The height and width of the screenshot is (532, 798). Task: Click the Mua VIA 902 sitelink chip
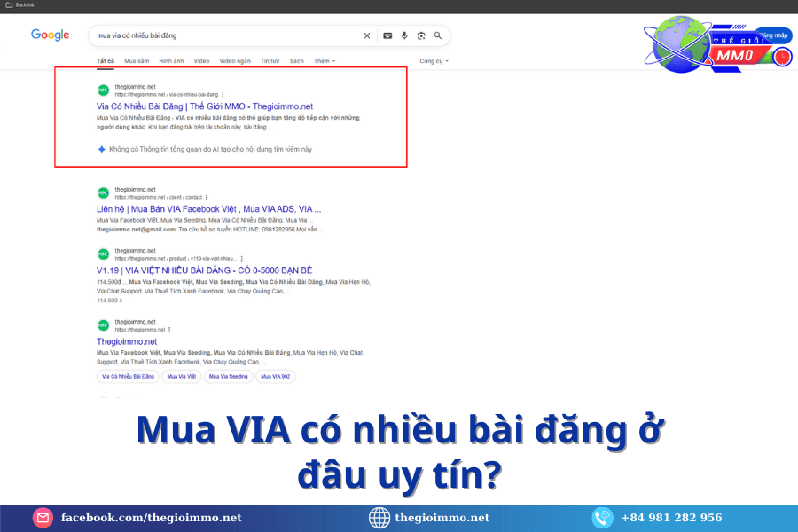(275, 376)
